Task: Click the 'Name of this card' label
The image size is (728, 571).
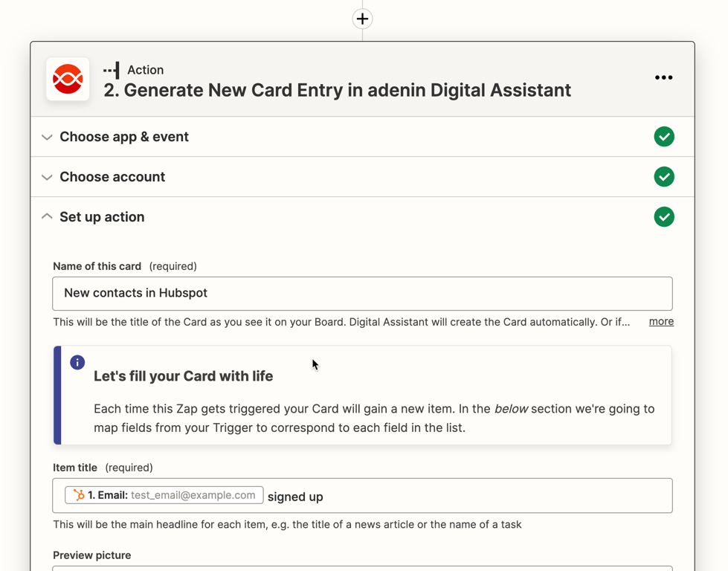Action: coord(97,266)
